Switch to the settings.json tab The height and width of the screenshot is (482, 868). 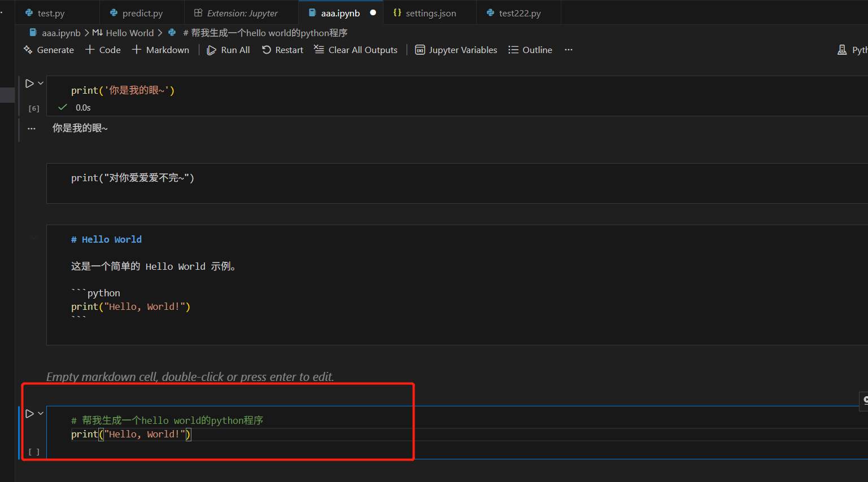tap(430, 13)
